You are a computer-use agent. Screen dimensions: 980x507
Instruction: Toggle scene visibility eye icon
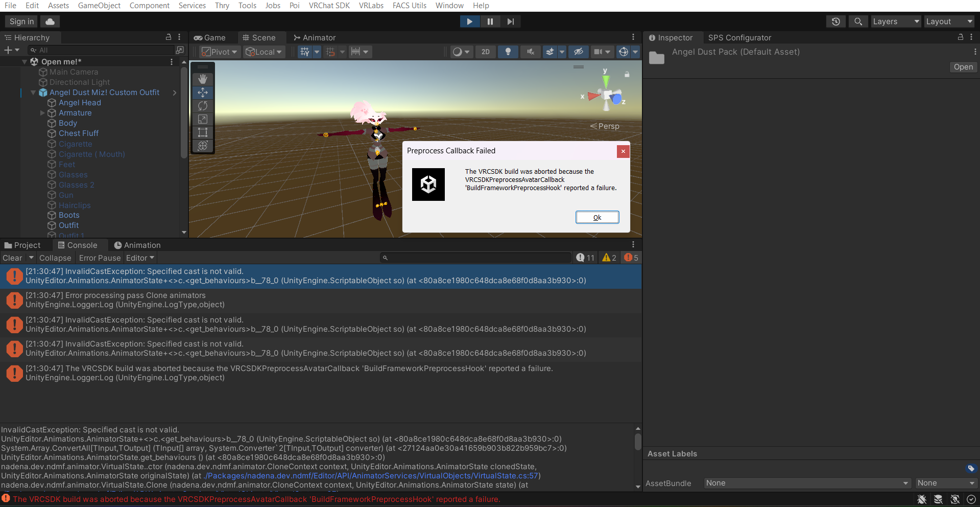pyautogui.click(x=578, y=52)
